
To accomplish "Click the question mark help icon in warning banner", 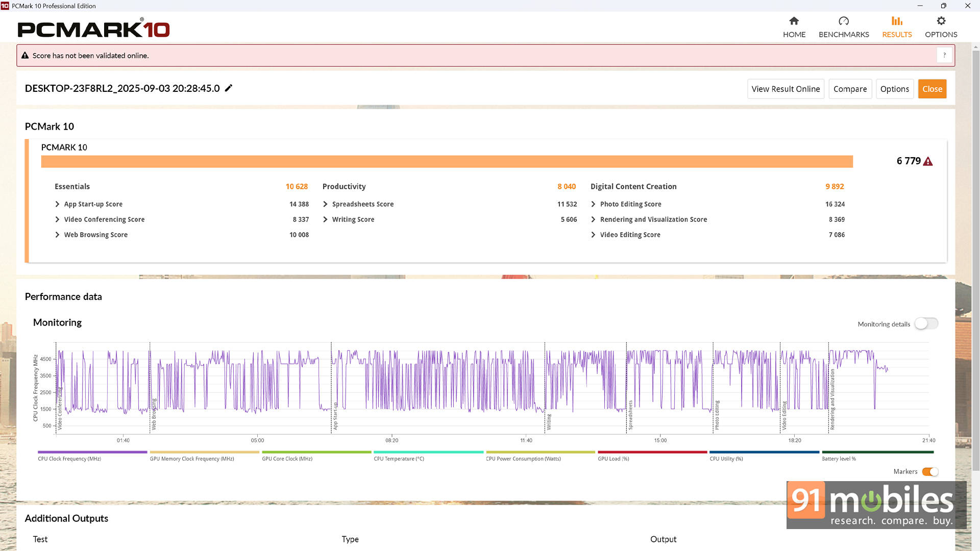I will [944, 55].
